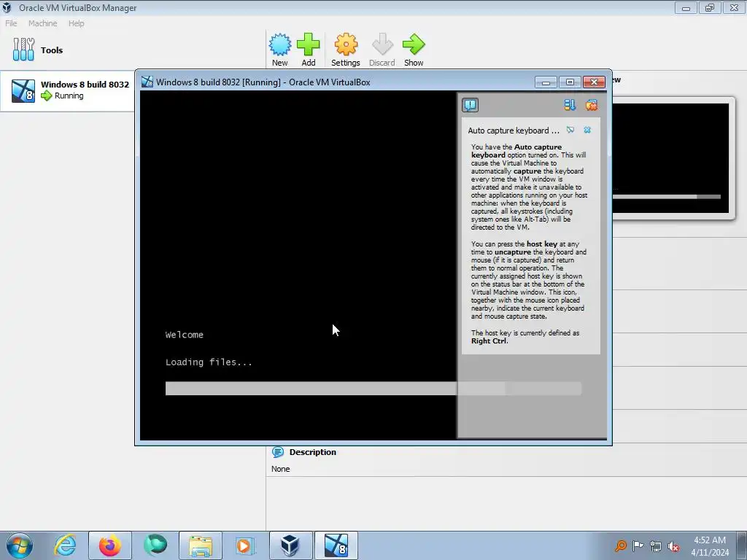Close the Auto capture keyboard notification
This screenshot has height=560, width=747.
[x=587, y=130]
